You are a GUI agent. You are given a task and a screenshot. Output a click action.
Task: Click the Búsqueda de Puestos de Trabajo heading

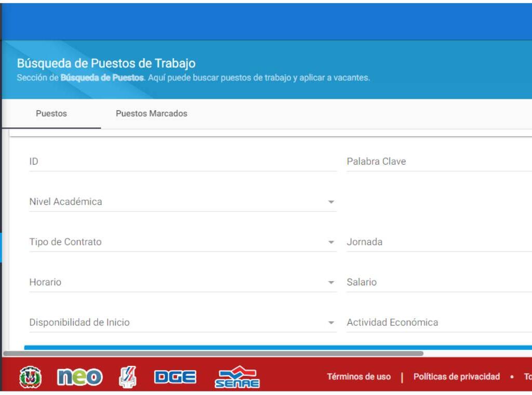(x=106, y=63)
